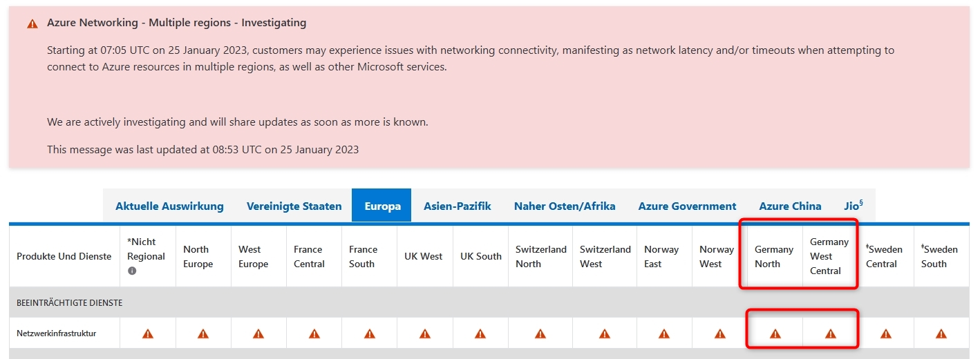Image resolution: width=980 pixels, height=359 pixels.
Task: Click the Norway East warning triangle
Action: click(x=664, y=333)
